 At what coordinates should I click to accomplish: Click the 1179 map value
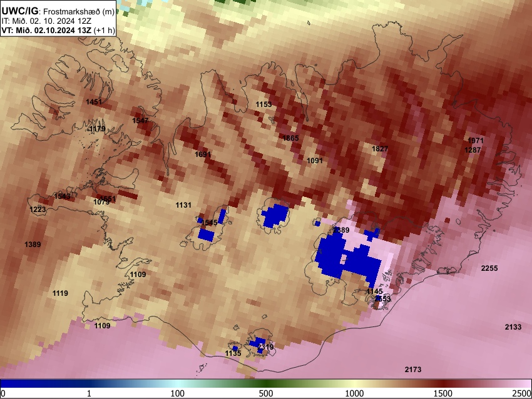pyautogui.click(x=98, y=129)
